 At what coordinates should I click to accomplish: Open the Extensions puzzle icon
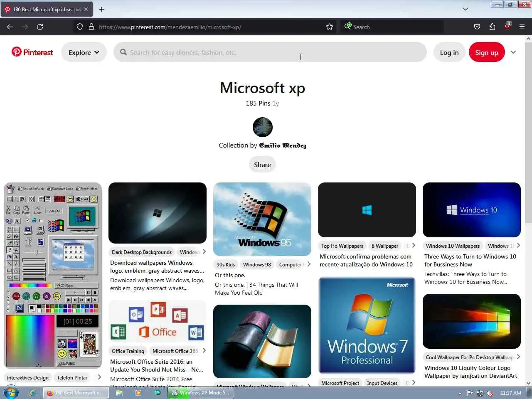[x=492, y=27]
